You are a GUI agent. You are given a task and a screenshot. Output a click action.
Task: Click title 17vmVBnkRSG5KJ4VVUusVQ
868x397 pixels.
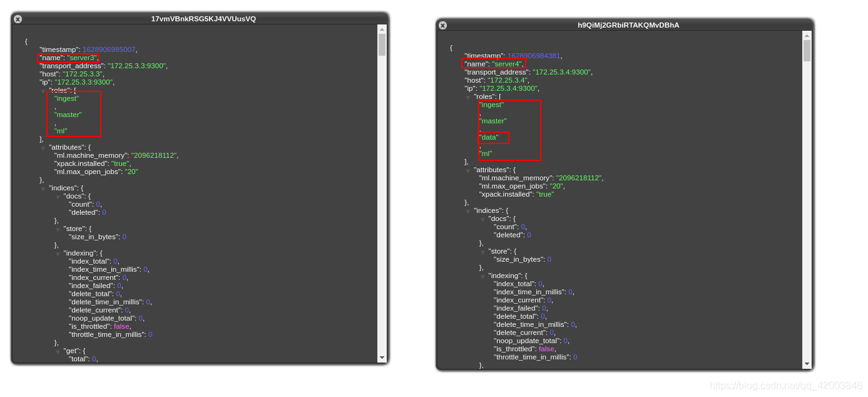pos(203,19)
